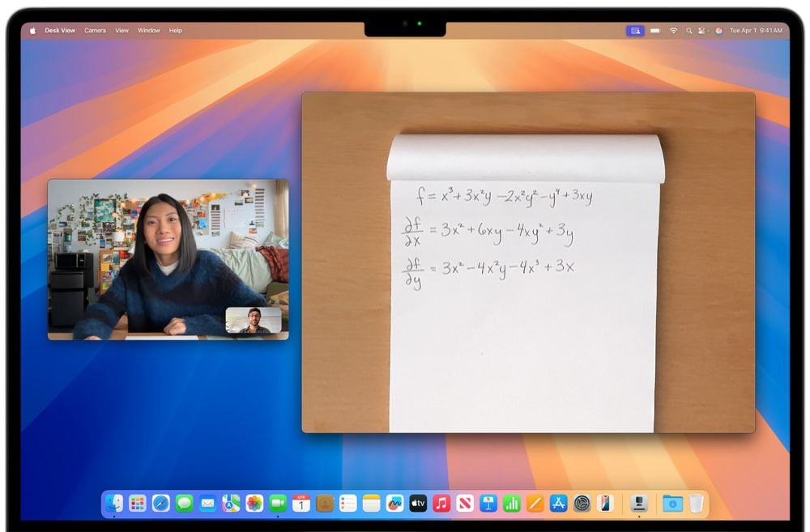The image size is (810, 532).
Task: Click the screen sharing indicator in menu bar
Action: (x=635, y=31)
